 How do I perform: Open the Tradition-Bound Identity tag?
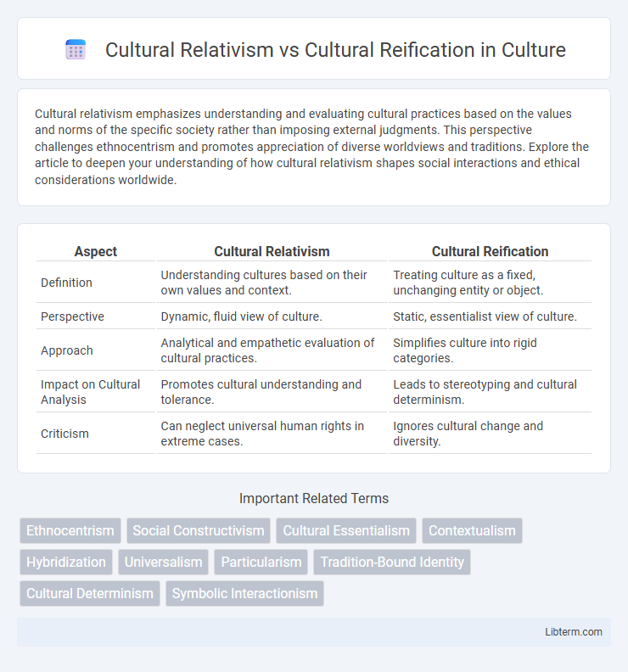[392, 562]
